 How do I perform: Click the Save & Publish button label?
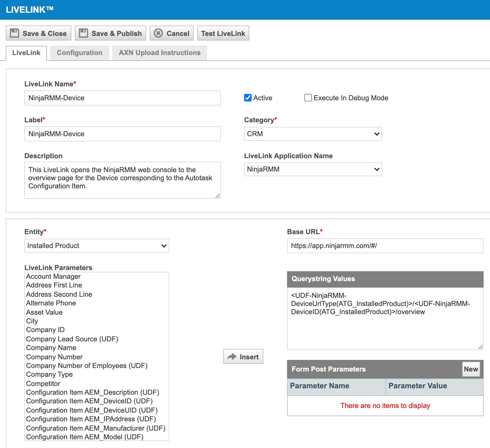(x=117, y=34)
